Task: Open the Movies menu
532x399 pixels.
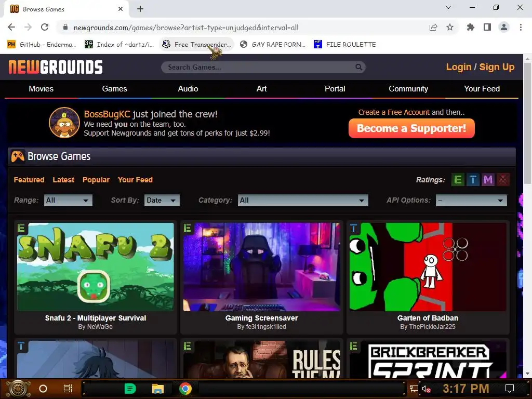Action: coord(41,89)
